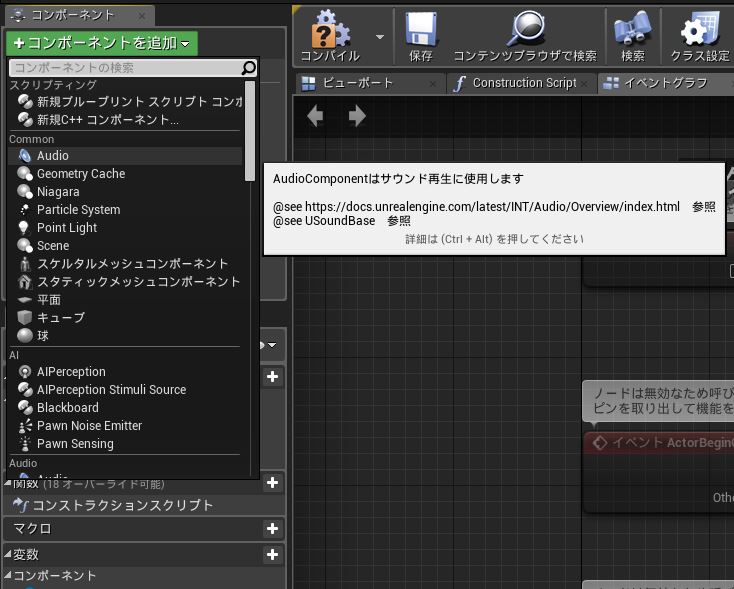Close the コンポーネント panel tab
Image resolution: width=734 pixels, height=589 pixels.
[142, 16]
